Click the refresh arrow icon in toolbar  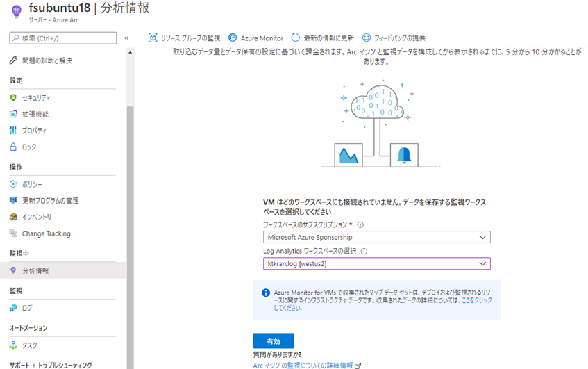[296, 38]
